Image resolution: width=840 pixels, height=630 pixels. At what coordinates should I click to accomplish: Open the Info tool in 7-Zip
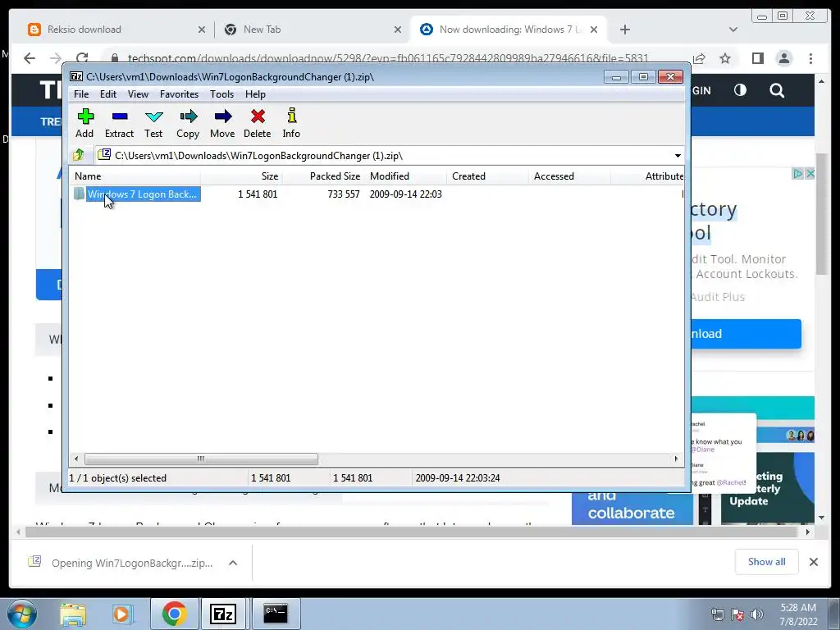click(x=291, y=124)
